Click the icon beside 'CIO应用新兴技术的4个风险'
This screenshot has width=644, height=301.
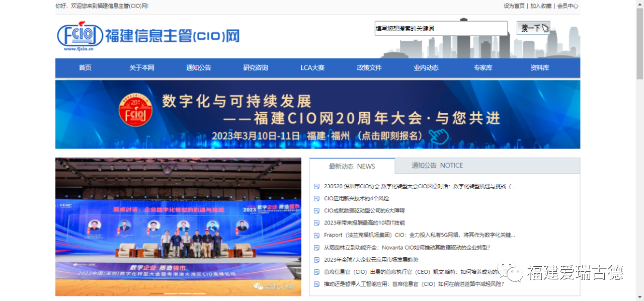(x=316, y=199)
